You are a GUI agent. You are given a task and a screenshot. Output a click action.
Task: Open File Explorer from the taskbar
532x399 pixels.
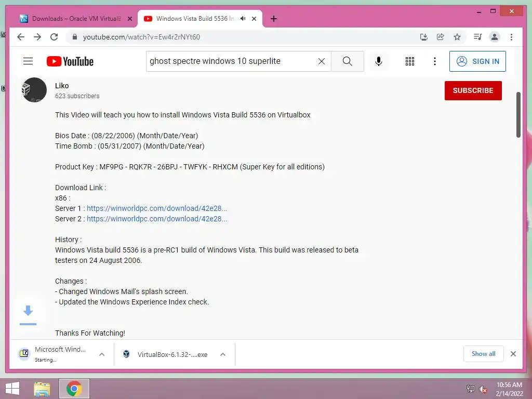coord(42,389)
